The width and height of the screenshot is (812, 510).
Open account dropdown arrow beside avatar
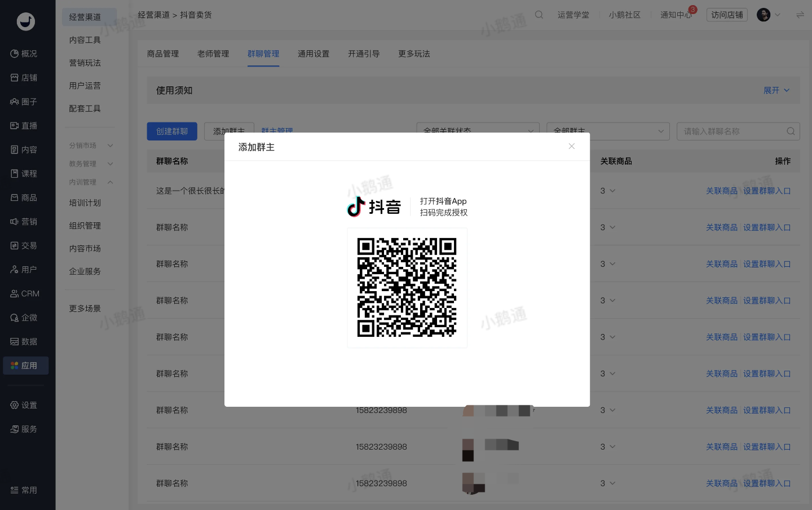[778, 15]
